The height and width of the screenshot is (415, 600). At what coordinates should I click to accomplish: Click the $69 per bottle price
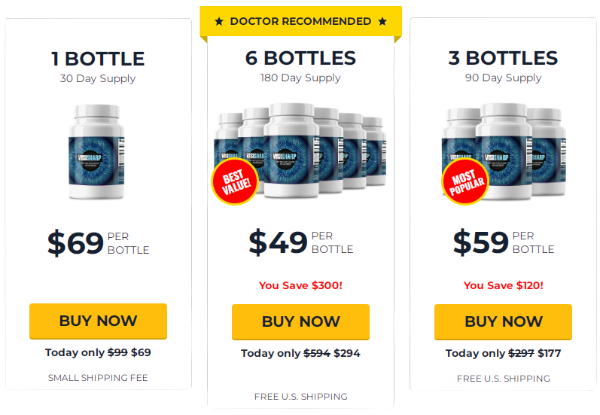coord(98,243)
